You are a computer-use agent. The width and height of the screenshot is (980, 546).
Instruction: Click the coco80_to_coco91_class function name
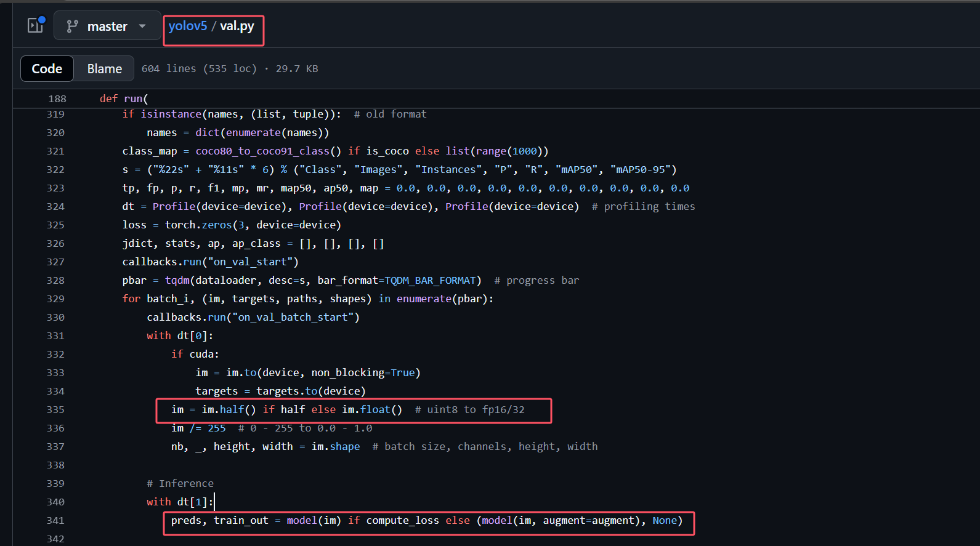pos(262,151)
